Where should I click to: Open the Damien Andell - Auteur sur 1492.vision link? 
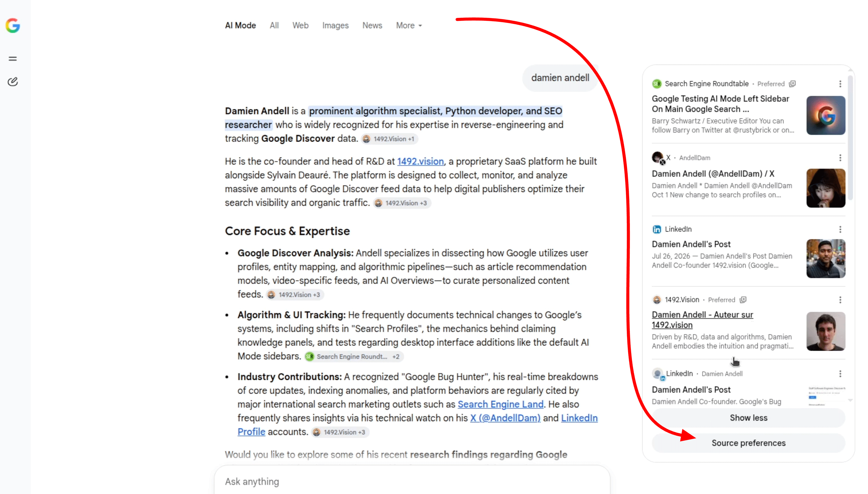point(702,320)
